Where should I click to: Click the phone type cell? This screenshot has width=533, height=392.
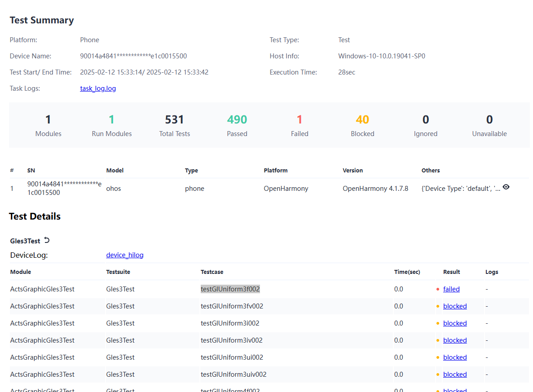pyautogui.click(x=194, y=188)
